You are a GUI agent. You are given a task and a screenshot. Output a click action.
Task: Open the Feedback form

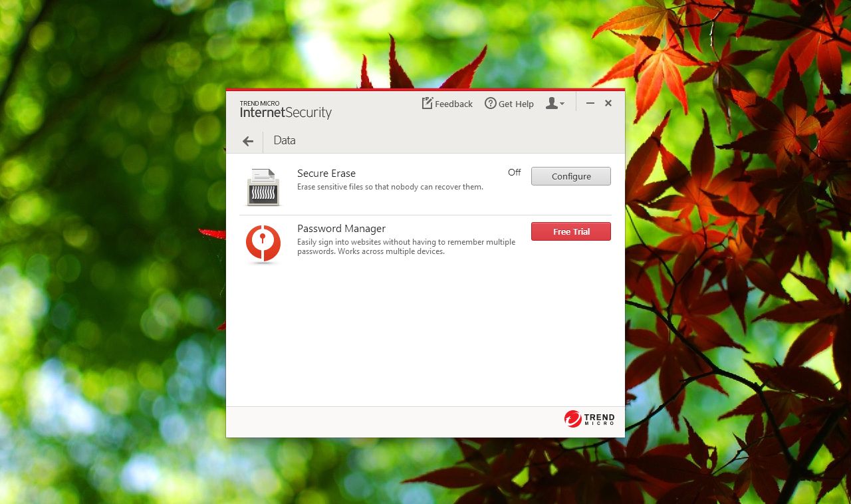447,104
